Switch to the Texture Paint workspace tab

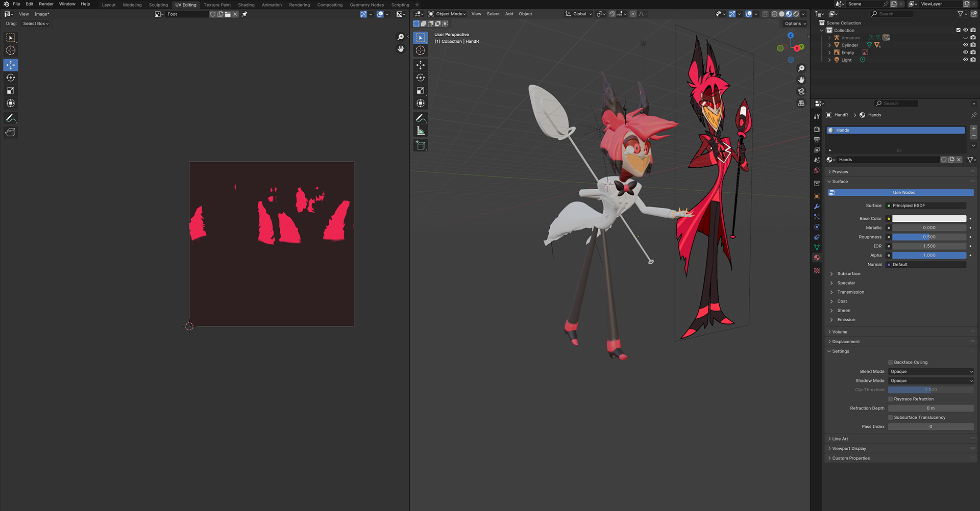click(217, 5)
